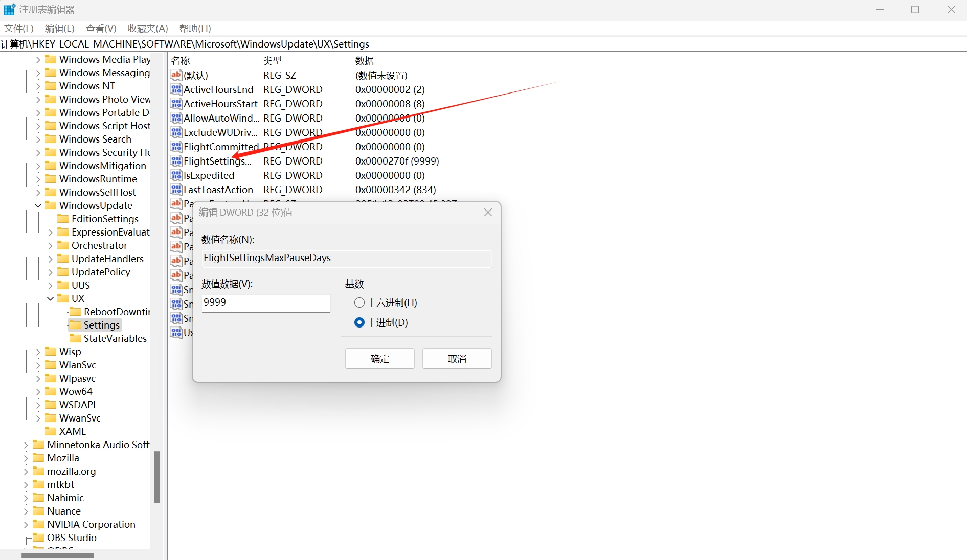
Task: Click the 确定 button to confirm
Action: tap(379, 359)
